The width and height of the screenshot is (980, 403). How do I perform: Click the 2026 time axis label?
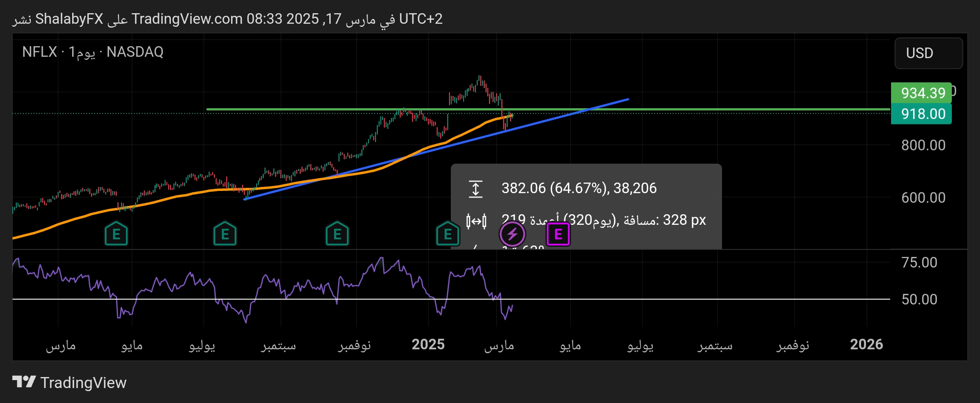click(866, 344)
